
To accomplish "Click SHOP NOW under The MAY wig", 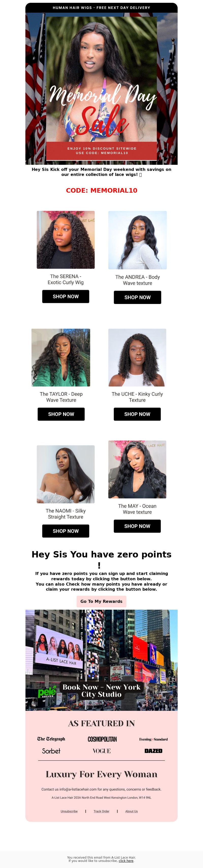I will 137,526.
